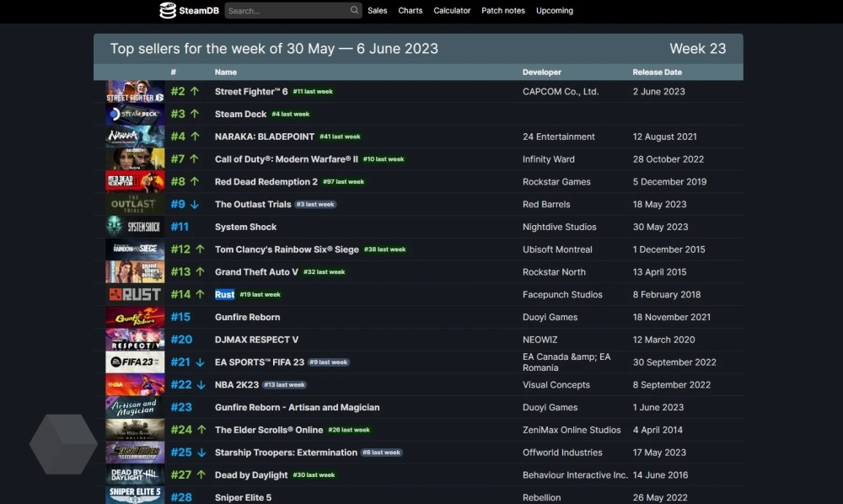Sort the table by Name column
Viewport: 843px width, 504px height.
tap(226, 72)
